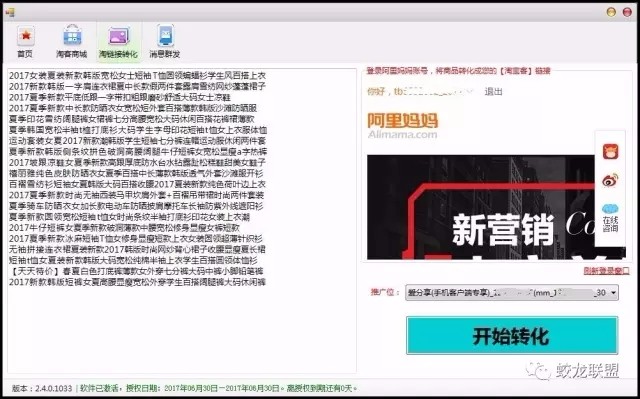Click the line starting 夏季骑车防晒衣女加长款
Screen dimensions: 640x399
click(x=136, y=206)
